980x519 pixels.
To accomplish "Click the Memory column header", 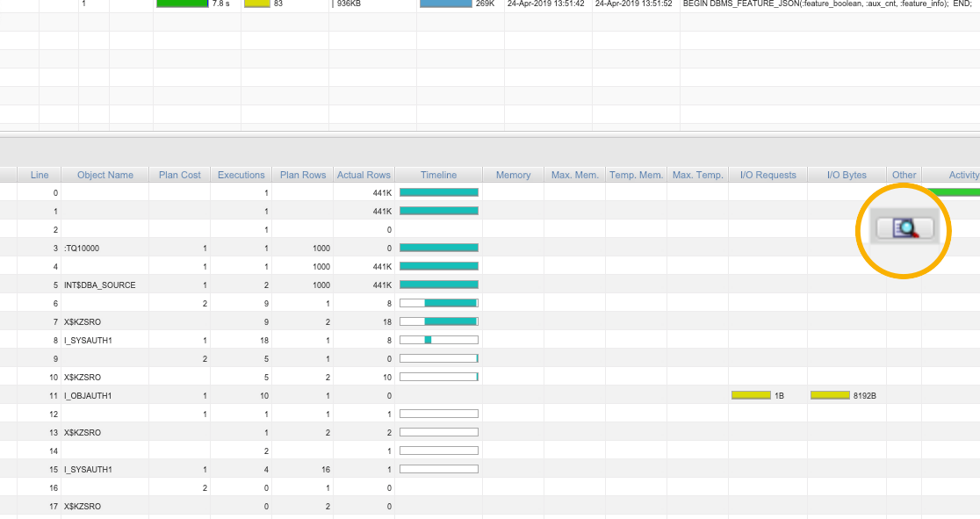I will point(513,175).
